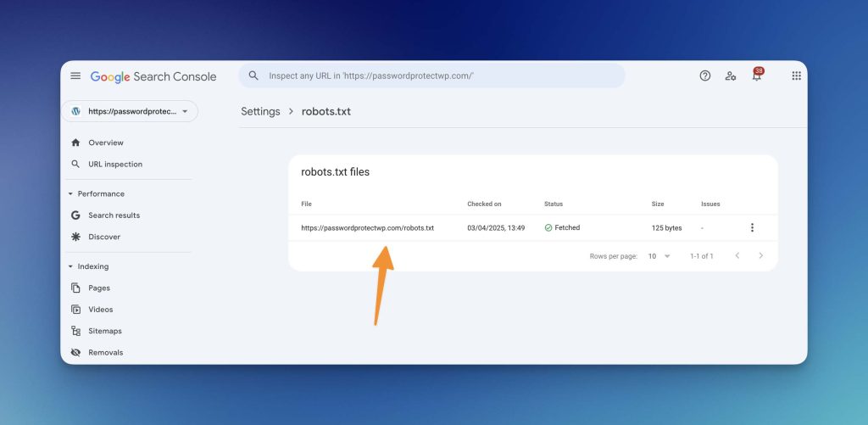The height and width of the screenshot is (425, 868).
Task: Click the Videos icon in sidebar
Action: coord(75,309)
